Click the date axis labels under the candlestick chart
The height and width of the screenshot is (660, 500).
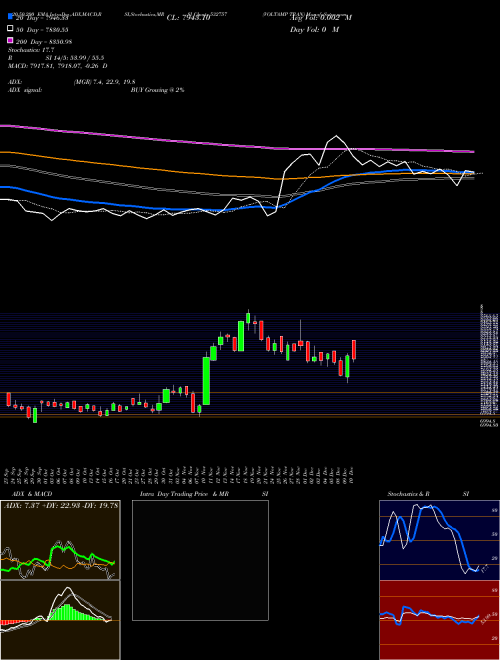coord(178,475)
